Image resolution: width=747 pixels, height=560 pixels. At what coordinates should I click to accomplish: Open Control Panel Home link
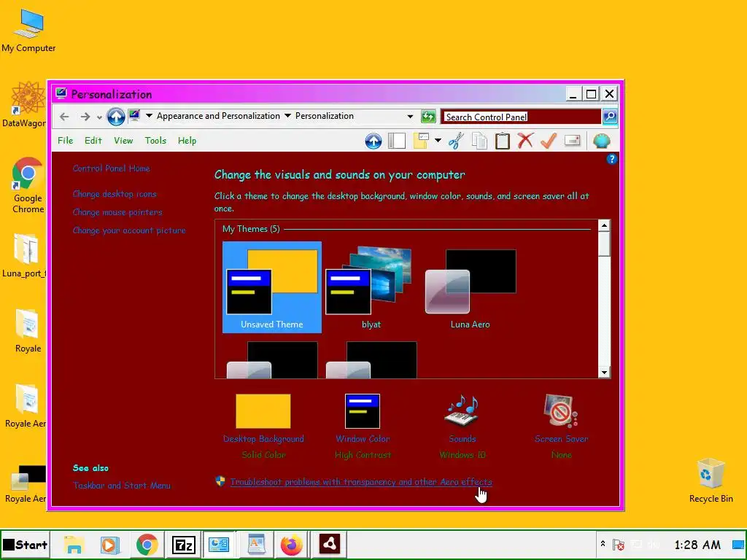tap(112, 168)
